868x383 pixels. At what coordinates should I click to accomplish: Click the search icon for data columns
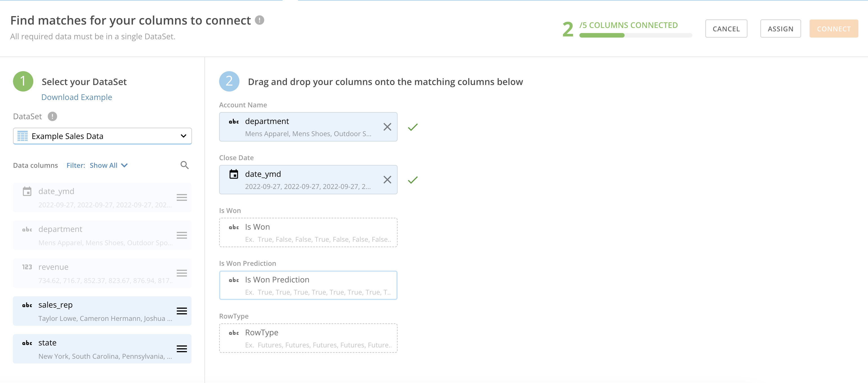(x=185, y=165)
